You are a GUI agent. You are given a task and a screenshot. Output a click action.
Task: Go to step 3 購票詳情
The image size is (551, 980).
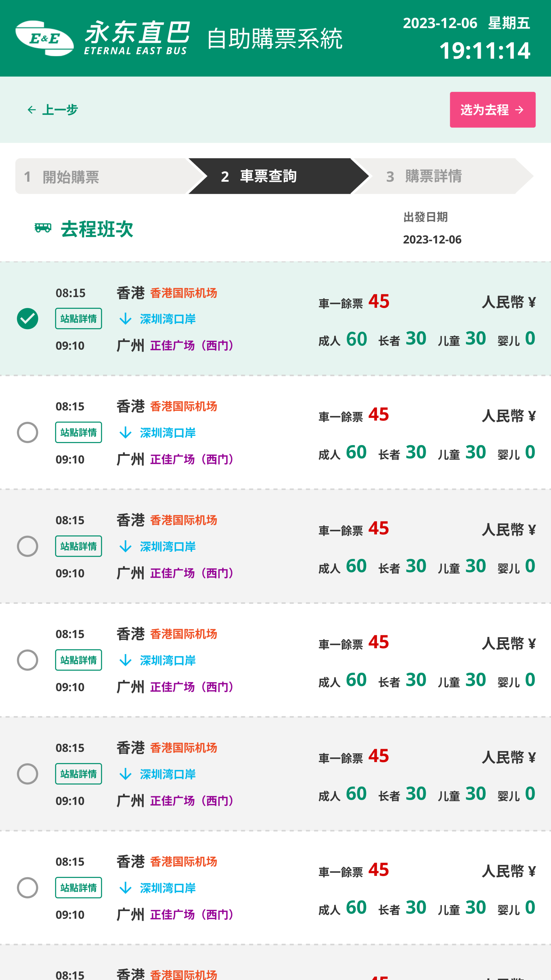click(x=434, y=176)
